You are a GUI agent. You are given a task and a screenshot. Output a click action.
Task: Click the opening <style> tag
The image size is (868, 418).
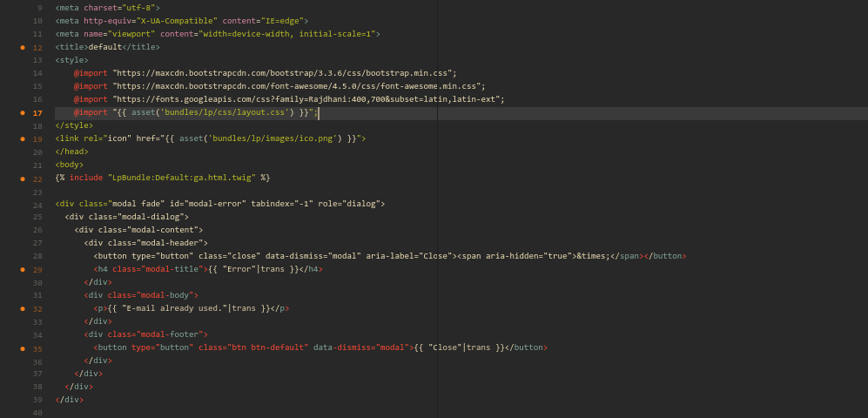pyautogui.click(x=72, y=60)
